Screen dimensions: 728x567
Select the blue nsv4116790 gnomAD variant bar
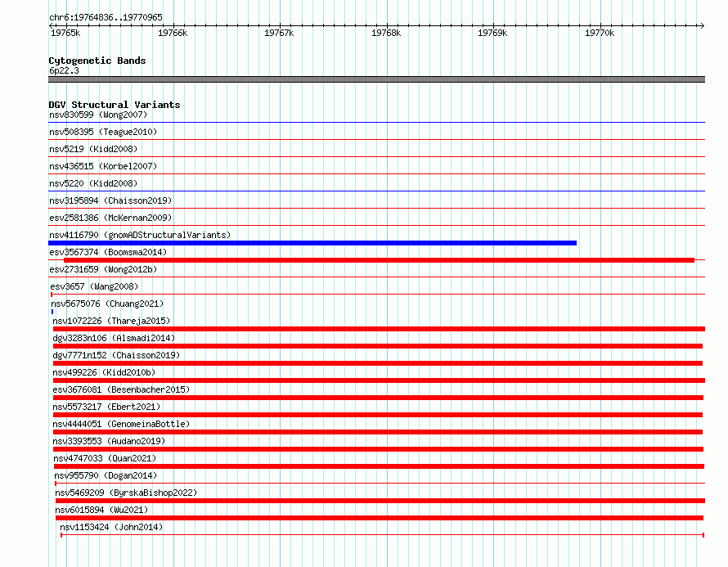(x=312, y=243)
